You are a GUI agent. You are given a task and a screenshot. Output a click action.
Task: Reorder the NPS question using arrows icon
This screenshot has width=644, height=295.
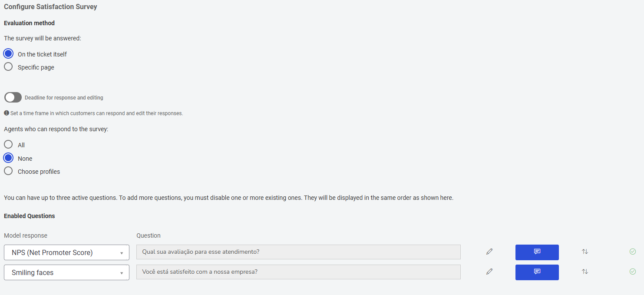point(585,252)
